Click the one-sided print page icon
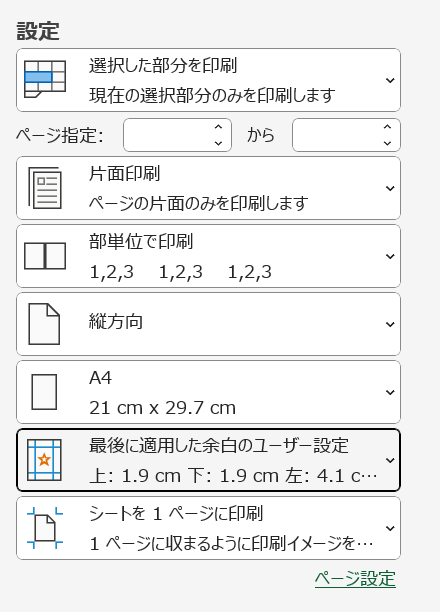440x612 pixels. 45,188
